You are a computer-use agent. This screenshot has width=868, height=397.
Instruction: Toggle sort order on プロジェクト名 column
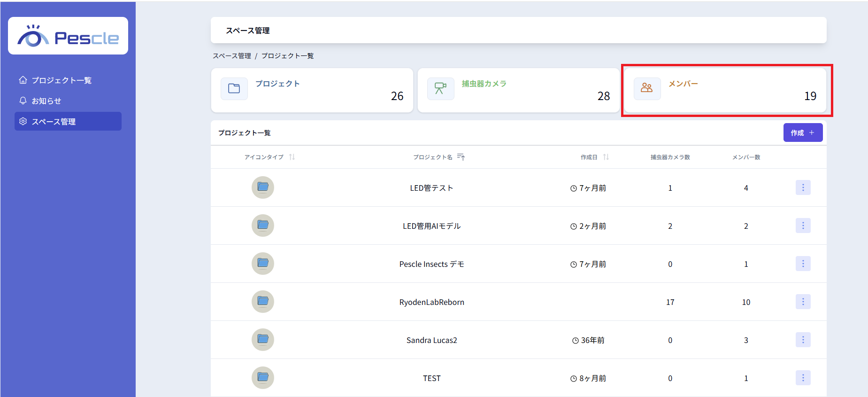(x=461, y=157)
